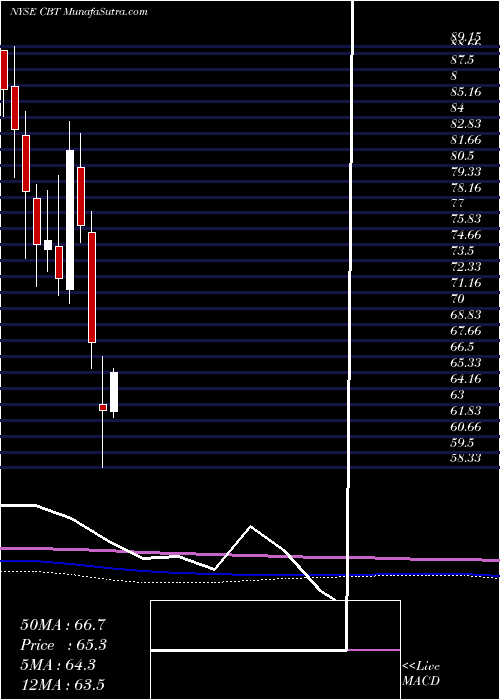Click the Price : 65.3 readout
The image size is (500, 700).
pos(64,645)
